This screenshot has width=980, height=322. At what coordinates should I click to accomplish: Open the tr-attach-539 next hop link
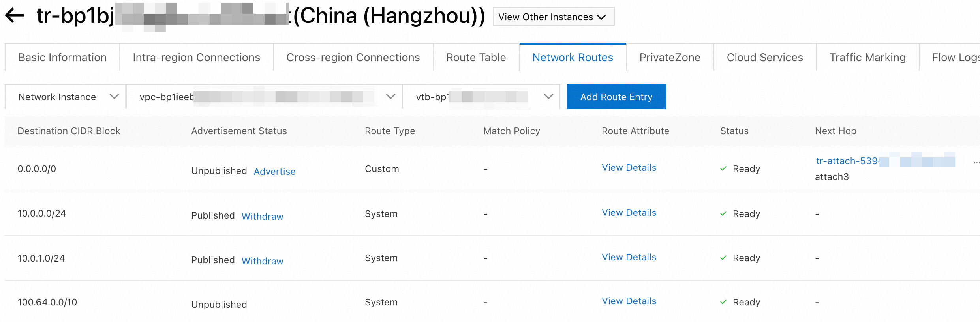847,161
